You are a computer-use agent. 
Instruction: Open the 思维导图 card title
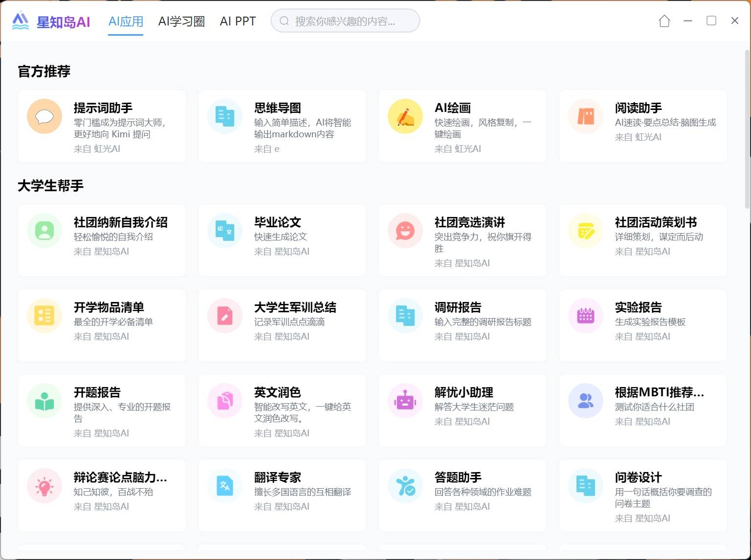coord(277,108)
